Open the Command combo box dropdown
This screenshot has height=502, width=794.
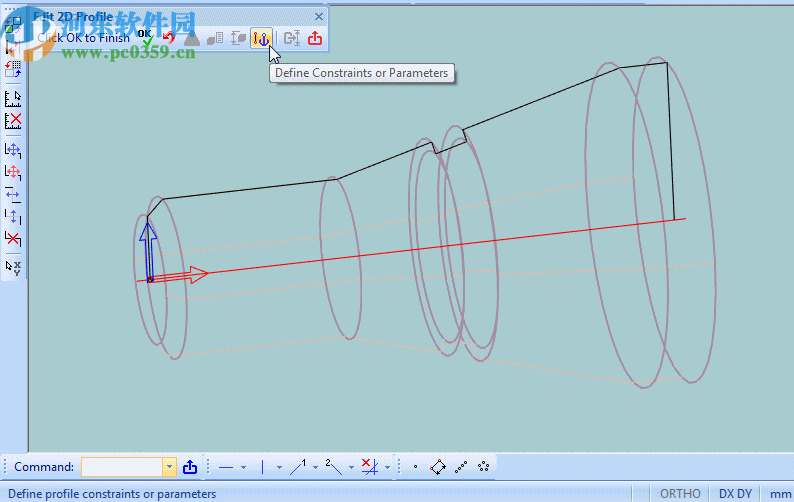pyautogui.click(x=169, y=467)
